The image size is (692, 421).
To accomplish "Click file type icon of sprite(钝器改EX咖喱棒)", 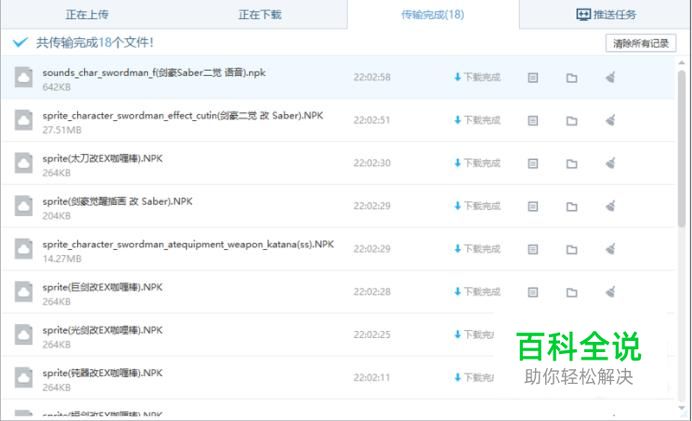I will tap(23, 377).
